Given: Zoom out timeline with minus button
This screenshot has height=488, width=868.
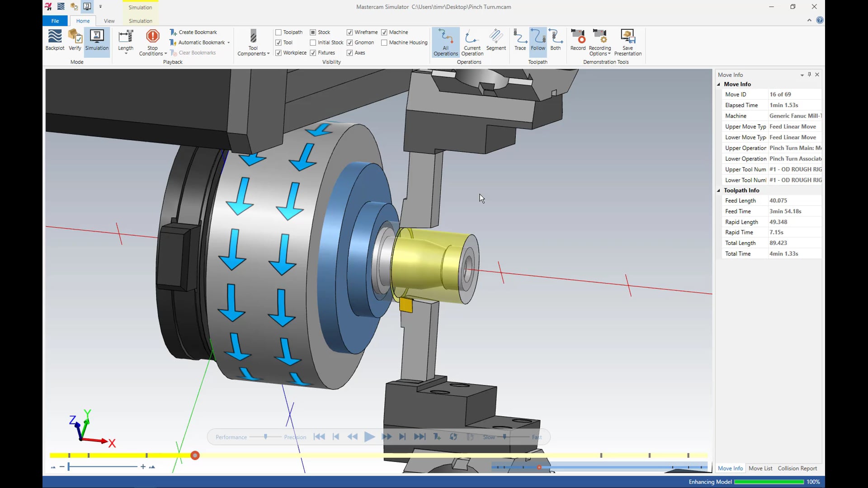Looking at the screenshot, I should [x=62, y=467].
